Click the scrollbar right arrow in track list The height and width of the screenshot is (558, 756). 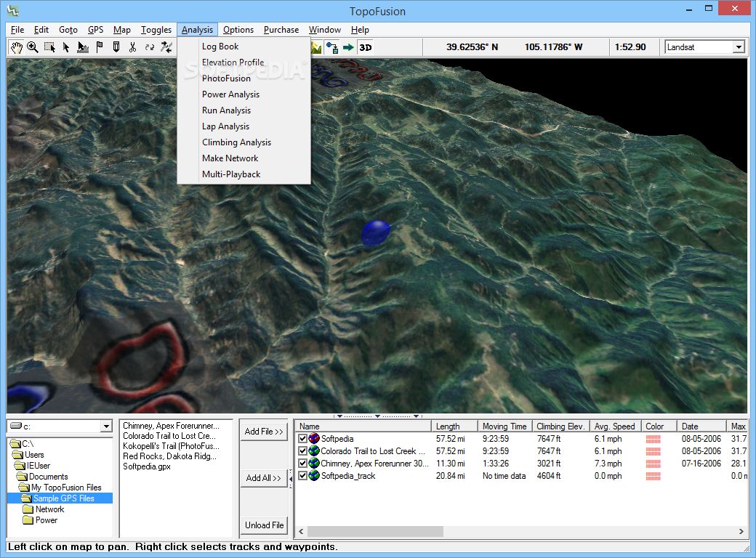pyautogui.click(x=741, y=532)
